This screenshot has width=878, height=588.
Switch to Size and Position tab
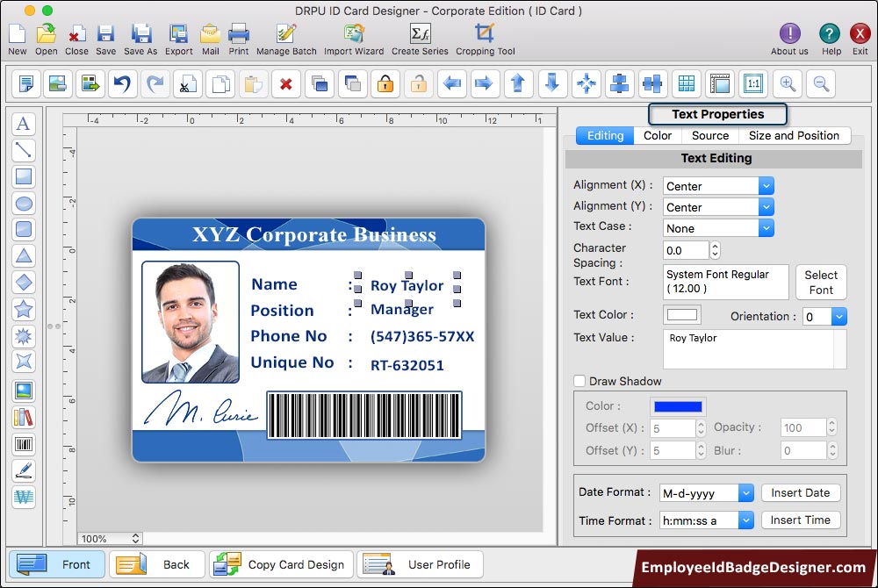[794, 135]
